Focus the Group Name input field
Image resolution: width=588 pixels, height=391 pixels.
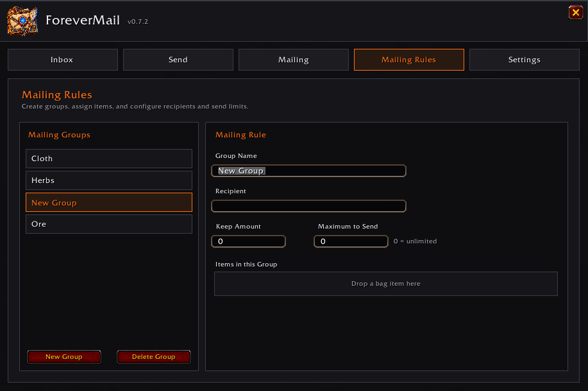(x=308, y=171)
